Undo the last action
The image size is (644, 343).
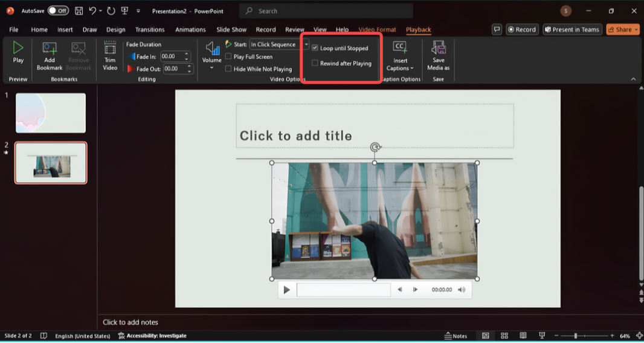click(92, 11)
